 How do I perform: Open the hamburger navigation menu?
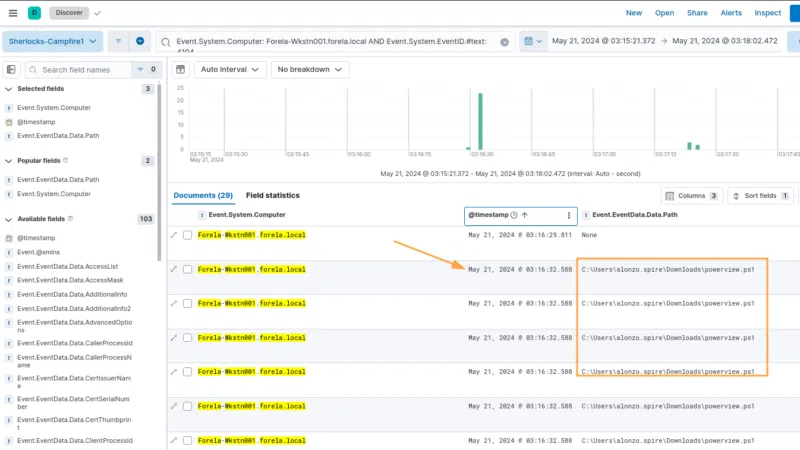point(12,13)
